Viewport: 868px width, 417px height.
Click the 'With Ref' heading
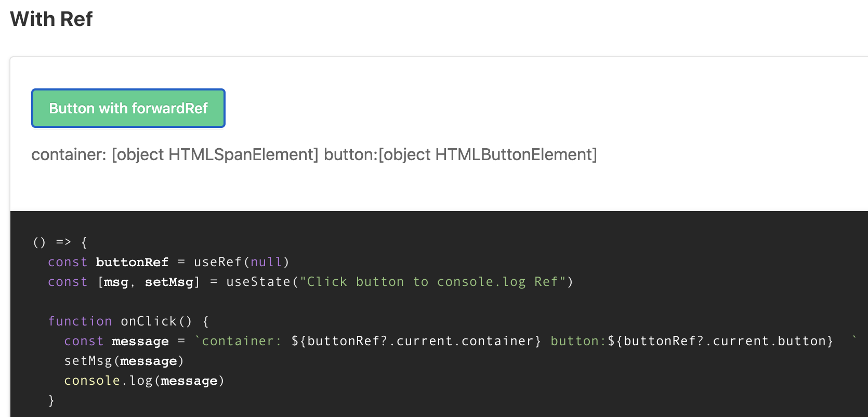pos(50,19)
